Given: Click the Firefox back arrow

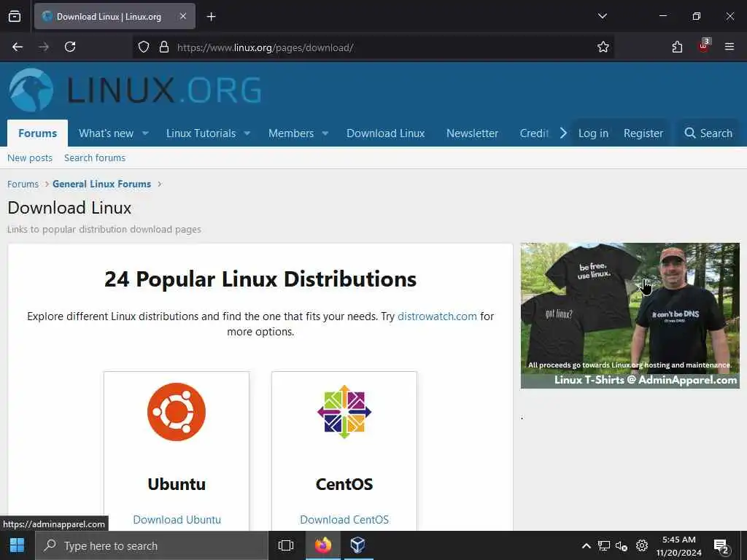Looking at the screenshot, I should [18, 47].
